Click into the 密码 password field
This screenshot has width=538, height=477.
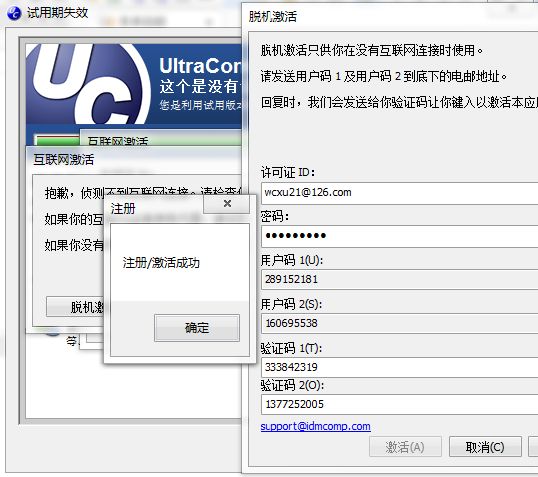399,236
